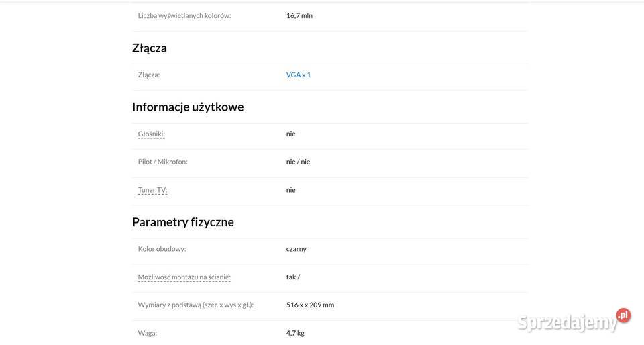Screen dimensions: 644x345
Task: Select the Parametry fizyczne heading
Action: (x=182, y=222)
